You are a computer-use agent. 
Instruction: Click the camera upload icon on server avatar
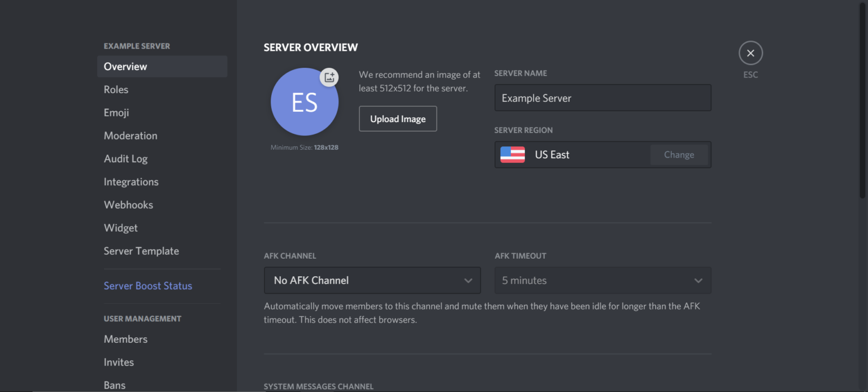pyautogui.click(x=329, y=77)
